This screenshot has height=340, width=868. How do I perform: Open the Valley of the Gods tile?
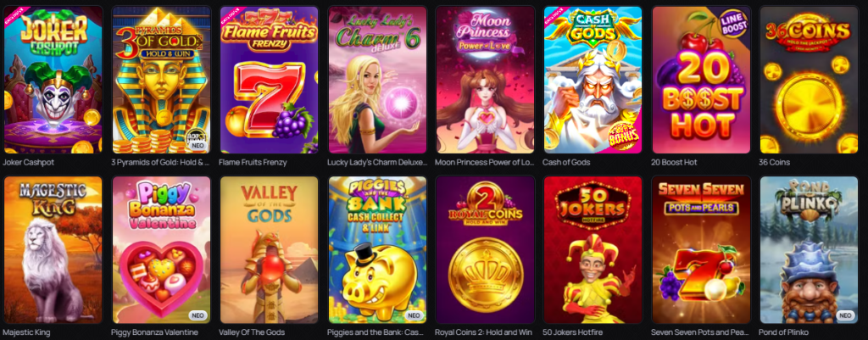pyautogui.click(x=270, y=250)
